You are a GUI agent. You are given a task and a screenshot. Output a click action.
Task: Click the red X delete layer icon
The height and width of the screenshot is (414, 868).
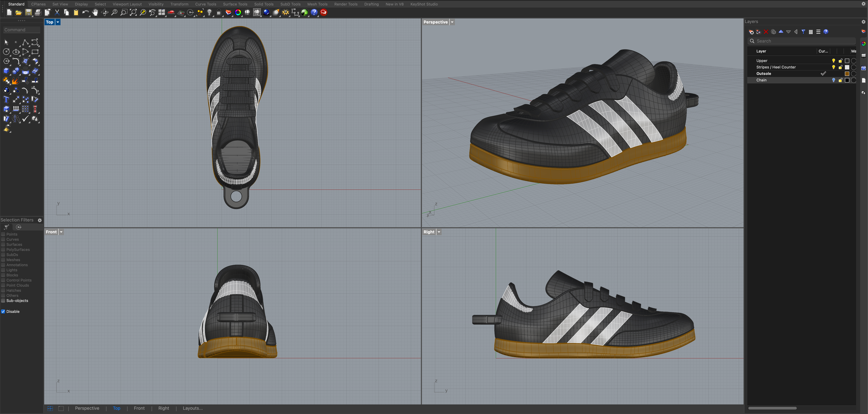click(x=766, y=32)
